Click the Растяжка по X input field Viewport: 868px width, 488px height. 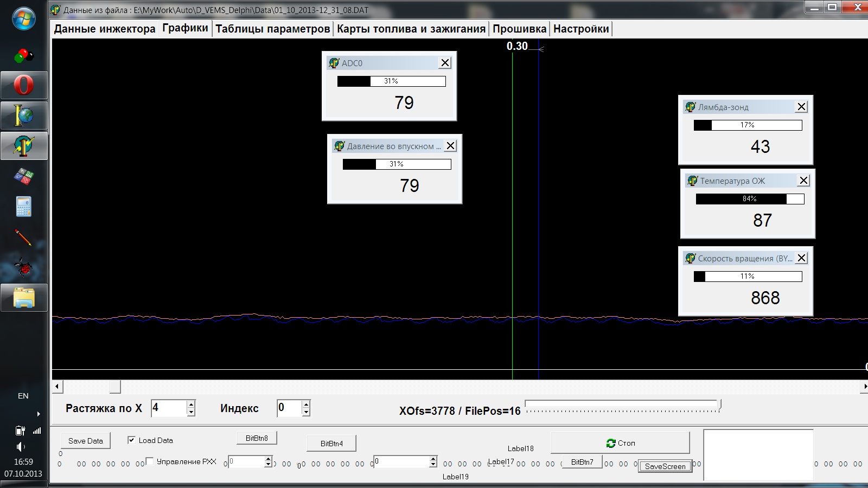click(x=168, y=408)
